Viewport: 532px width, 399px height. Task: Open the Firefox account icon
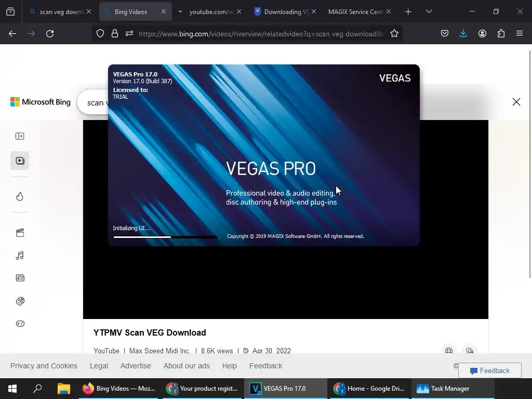[482, 34]
